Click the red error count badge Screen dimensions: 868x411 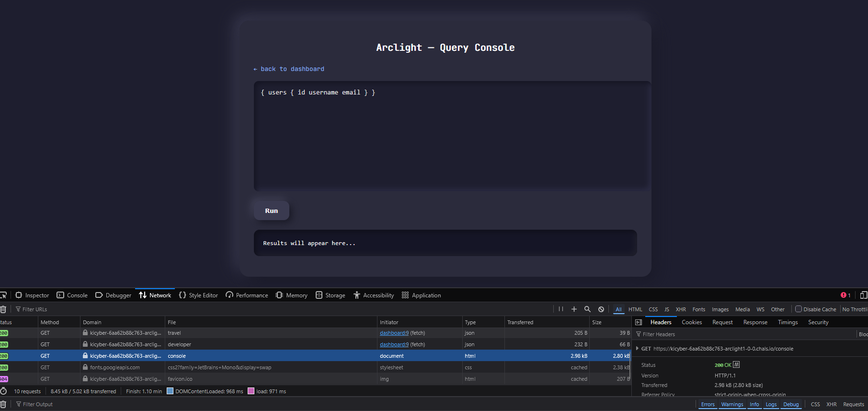pos(845,295)
